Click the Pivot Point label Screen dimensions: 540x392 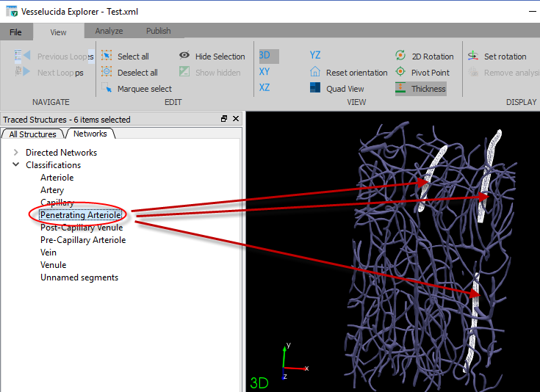tap(431, 73)
